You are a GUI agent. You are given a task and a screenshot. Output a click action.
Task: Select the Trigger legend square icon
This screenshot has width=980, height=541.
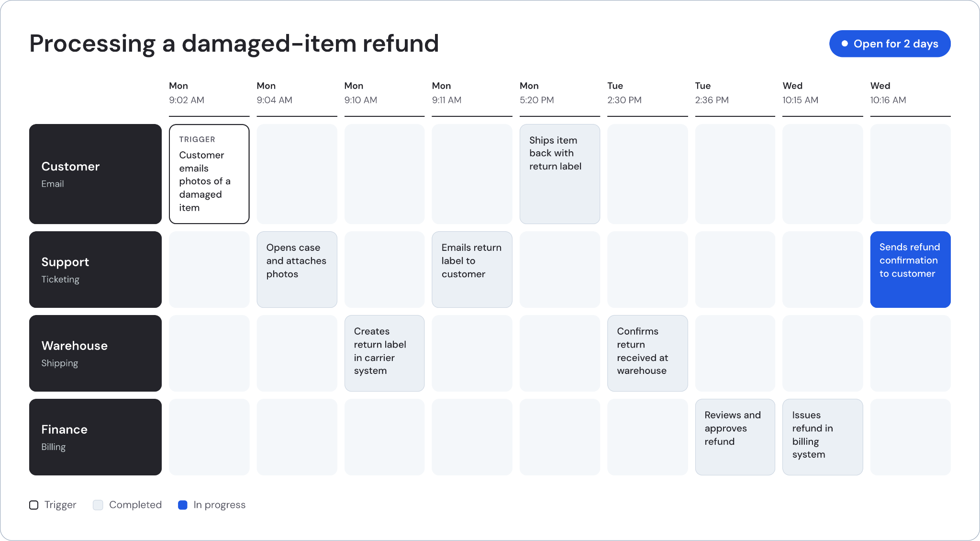(34, 505)
